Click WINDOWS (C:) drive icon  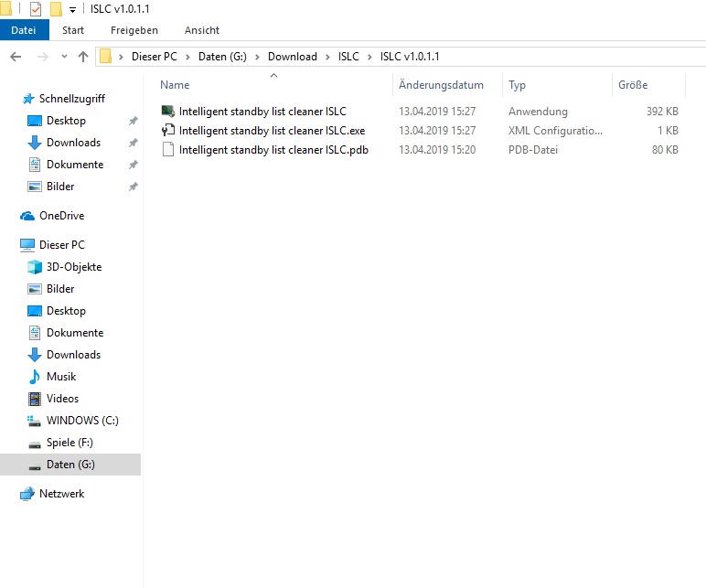[x=35, y=421]
